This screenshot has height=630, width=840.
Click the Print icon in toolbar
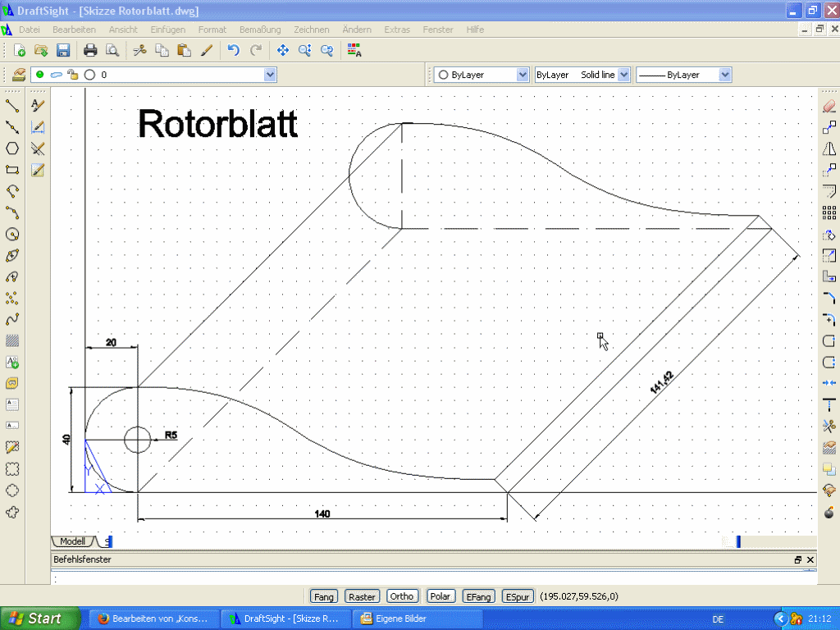(x=90, y=51)
